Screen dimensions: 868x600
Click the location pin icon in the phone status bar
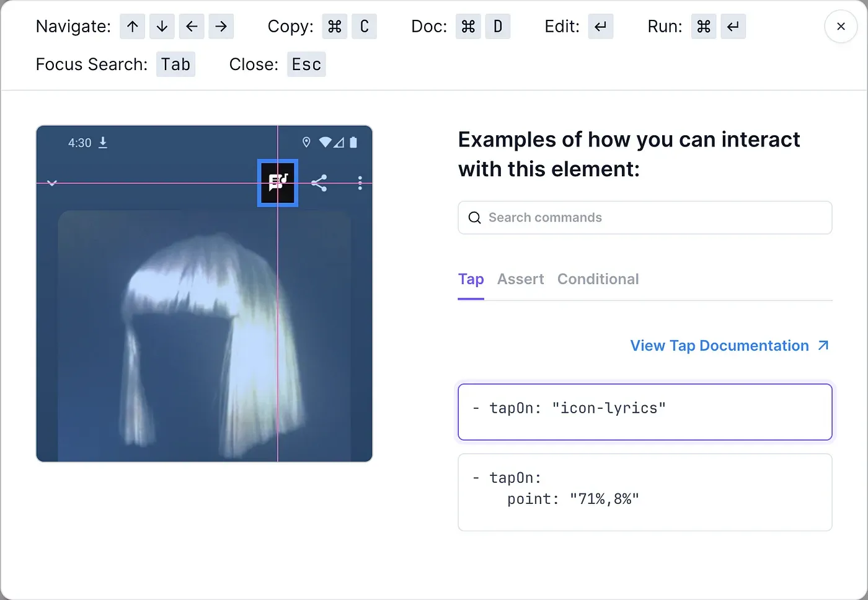point(306,142)
